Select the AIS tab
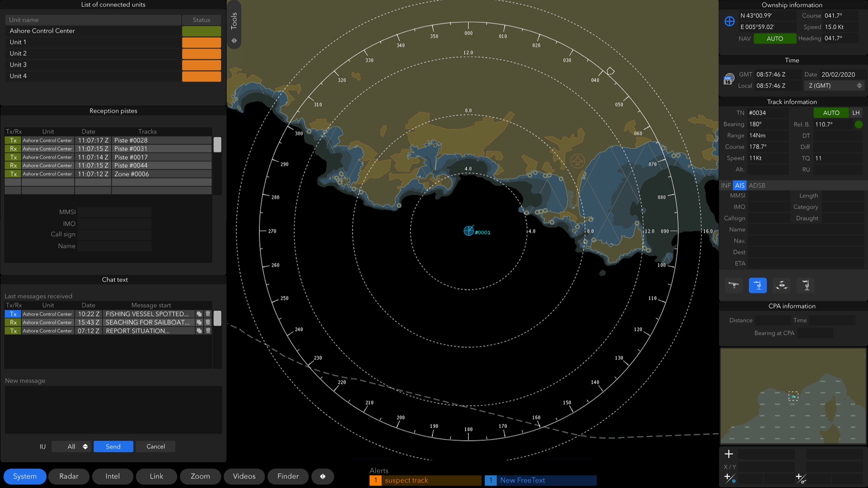This screenshot has width=868, height=488. 740,186
